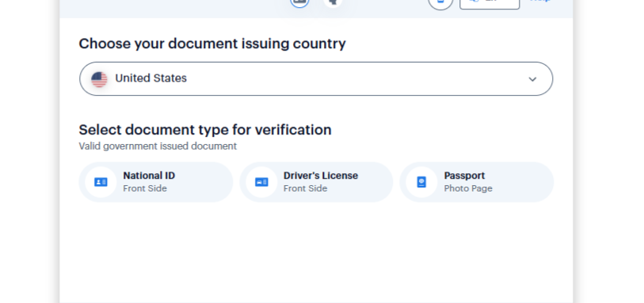Choose Driver's License as document type

(316, 182)
